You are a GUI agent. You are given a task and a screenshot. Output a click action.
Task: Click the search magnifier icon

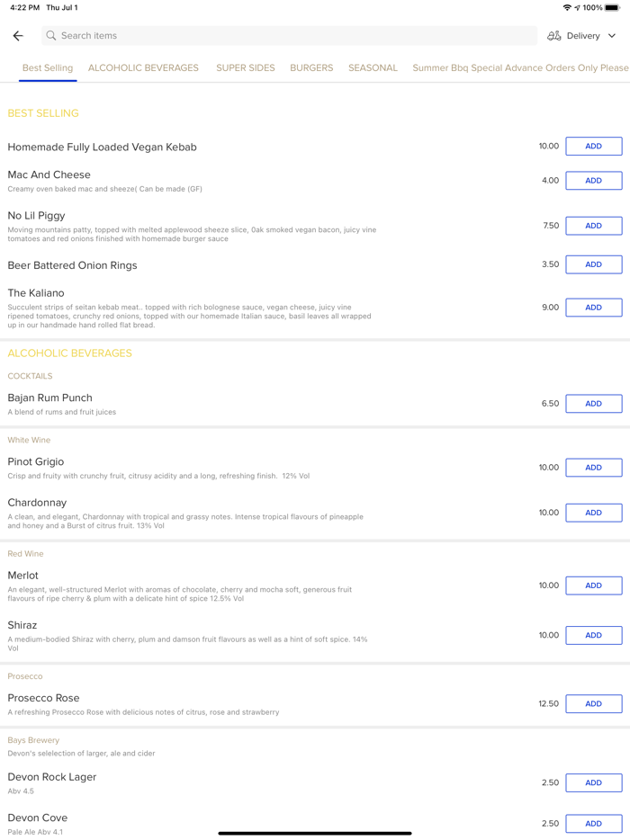click(51, 36)
